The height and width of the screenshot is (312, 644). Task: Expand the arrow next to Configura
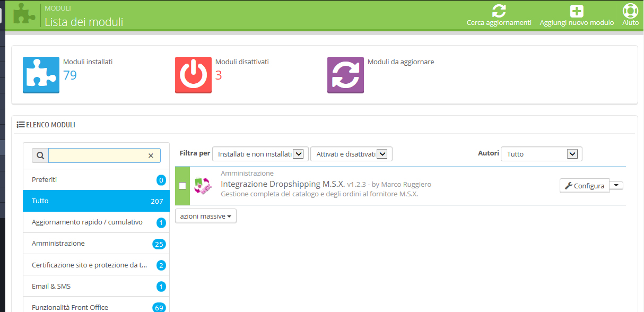[616, 185]
